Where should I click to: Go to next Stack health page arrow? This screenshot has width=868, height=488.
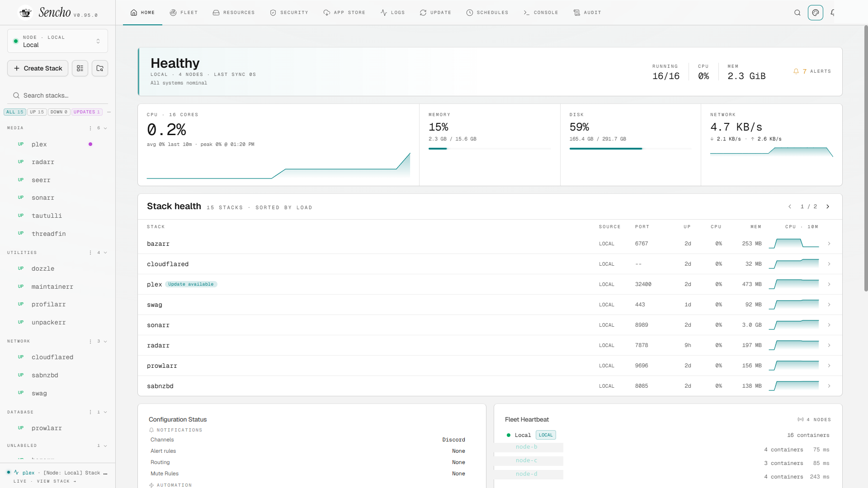pyautogui.click(x=828, y=206)
